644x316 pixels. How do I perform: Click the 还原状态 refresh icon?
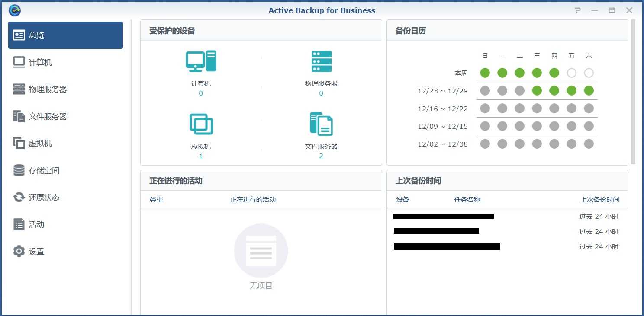[19, 197]
